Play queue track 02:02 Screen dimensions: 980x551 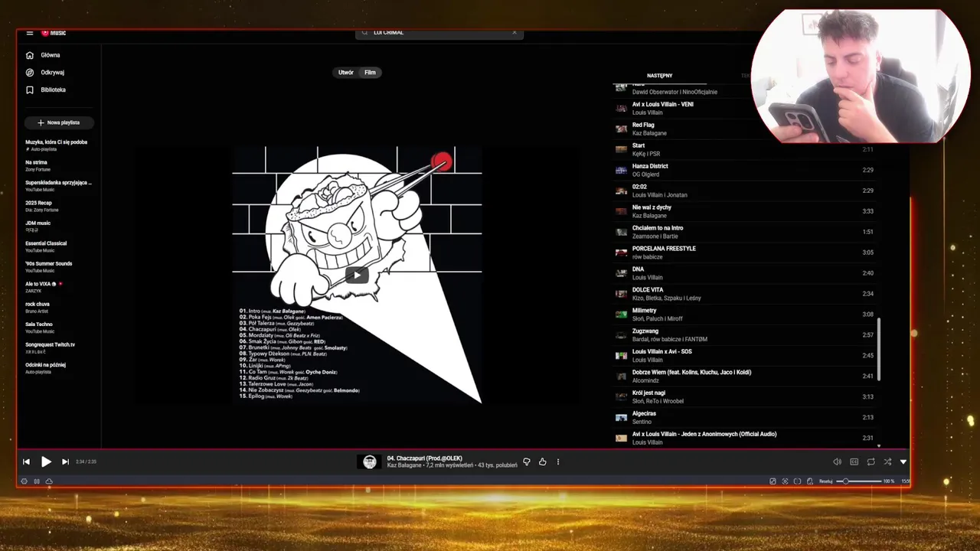[746, 191]
